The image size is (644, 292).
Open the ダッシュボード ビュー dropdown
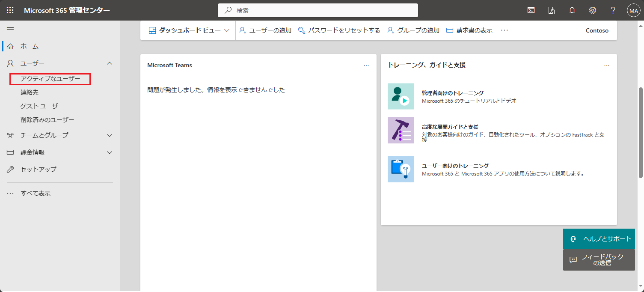(x=189, y=30)
